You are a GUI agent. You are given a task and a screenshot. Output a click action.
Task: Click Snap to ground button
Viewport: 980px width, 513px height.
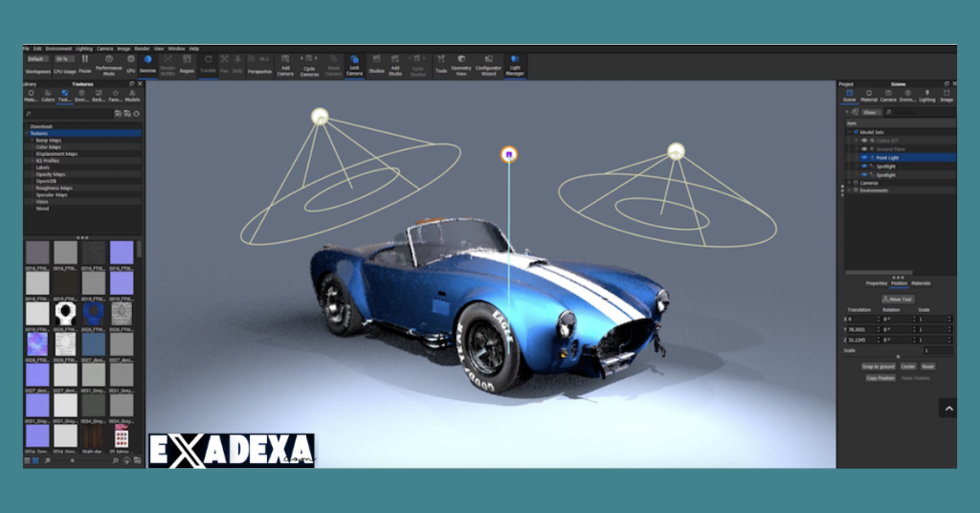tap(879, 367)
